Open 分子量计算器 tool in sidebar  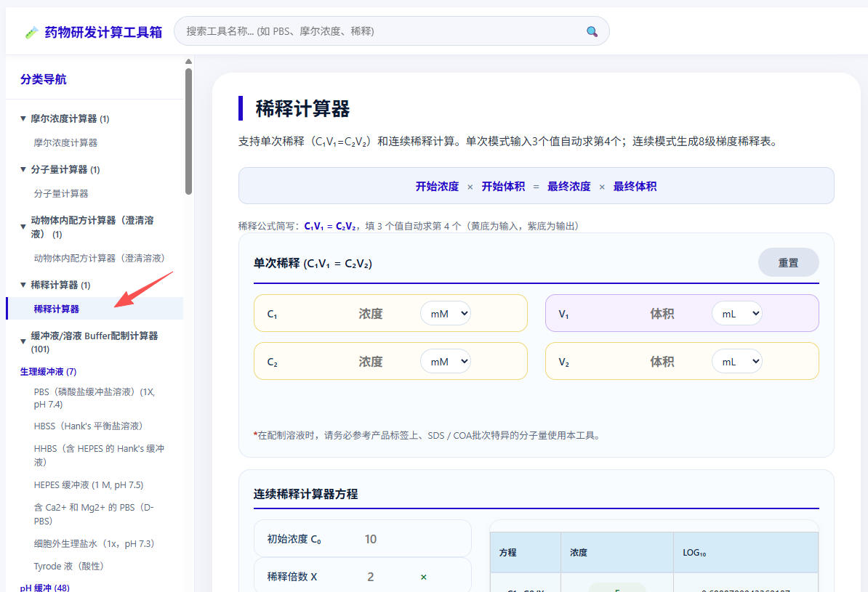61,194
